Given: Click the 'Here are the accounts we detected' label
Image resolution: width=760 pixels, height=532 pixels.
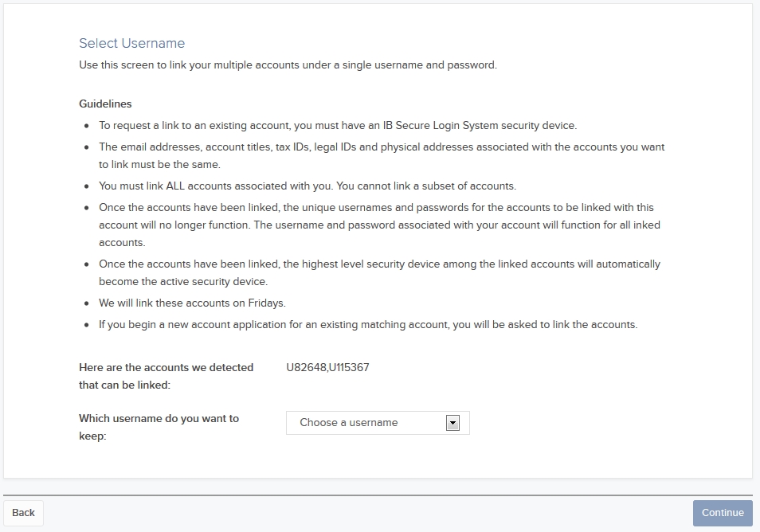Looking at the screenshot, I should click(166, 376).
